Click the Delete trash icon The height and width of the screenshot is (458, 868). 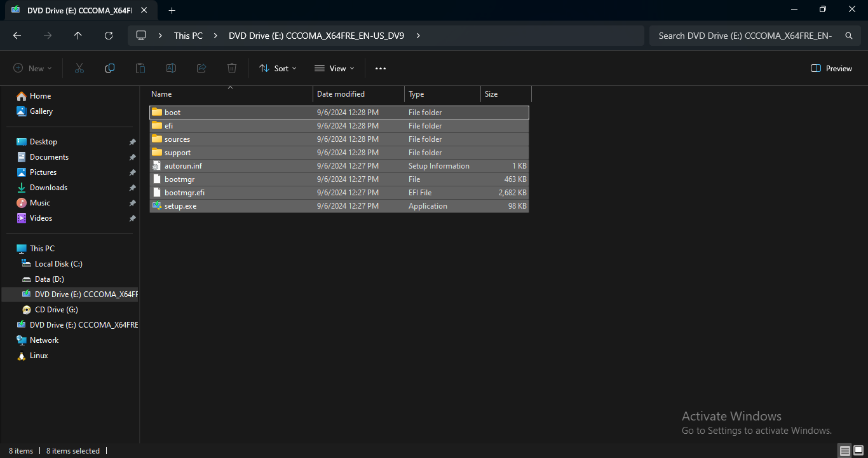coord(232,68)
